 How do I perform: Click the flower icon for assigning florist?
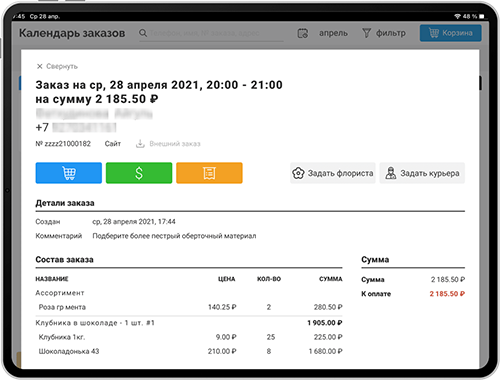click(x=298, y=173)
